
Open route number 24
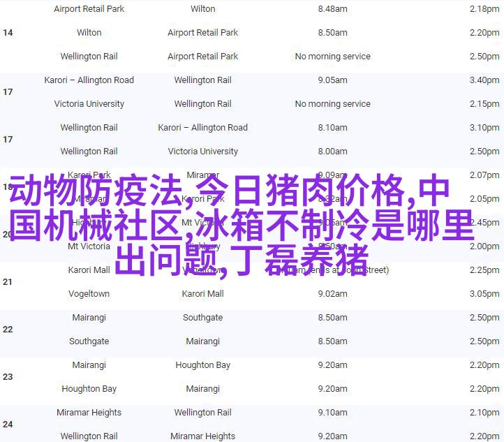click(x=8, y=425)
